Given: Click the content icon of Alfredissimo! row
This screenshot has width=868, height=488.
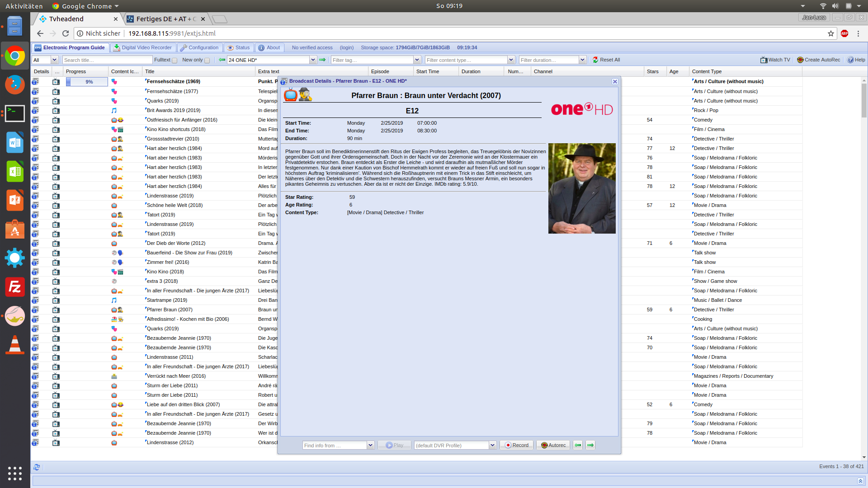Looking at the screenshot, I should [x=118, y=319].
